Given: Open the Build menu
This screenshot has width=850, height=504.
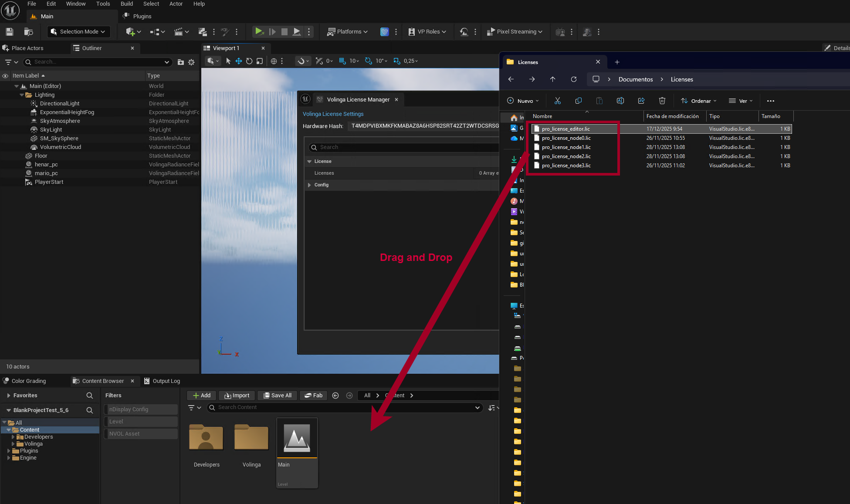Looking at the screenshot, I should coord(126,4).
